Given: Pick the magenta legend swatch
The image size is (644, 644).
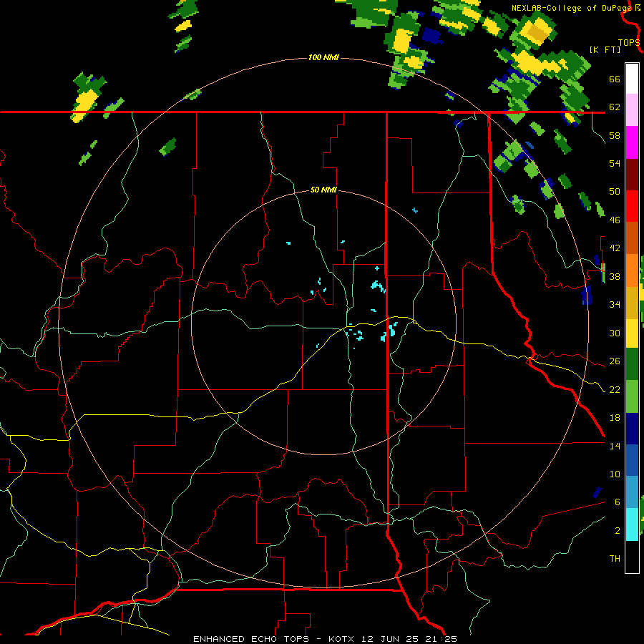Looking at the screenshot, I should coord(632,142).
